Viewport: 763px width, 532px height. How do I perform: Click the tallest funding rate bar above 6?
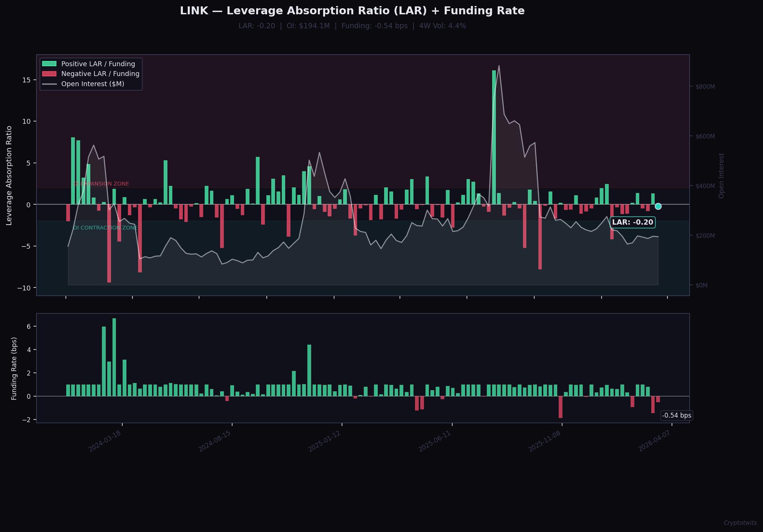click(114, 357)
